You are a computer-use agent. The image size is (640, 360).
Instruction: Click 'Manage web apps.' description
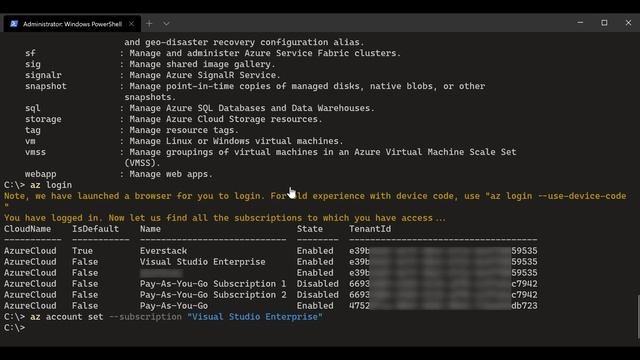(x=171, y=174)
